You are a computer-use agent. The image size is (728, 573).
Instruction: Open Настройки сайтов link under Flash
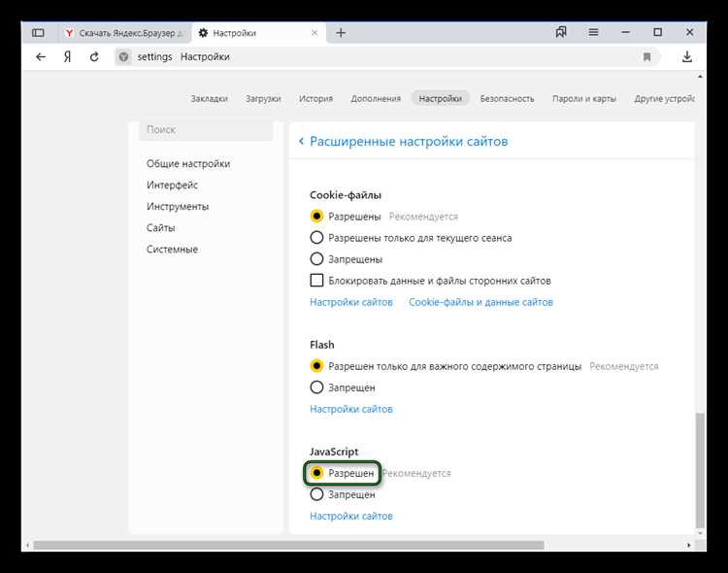pos(351,409)
